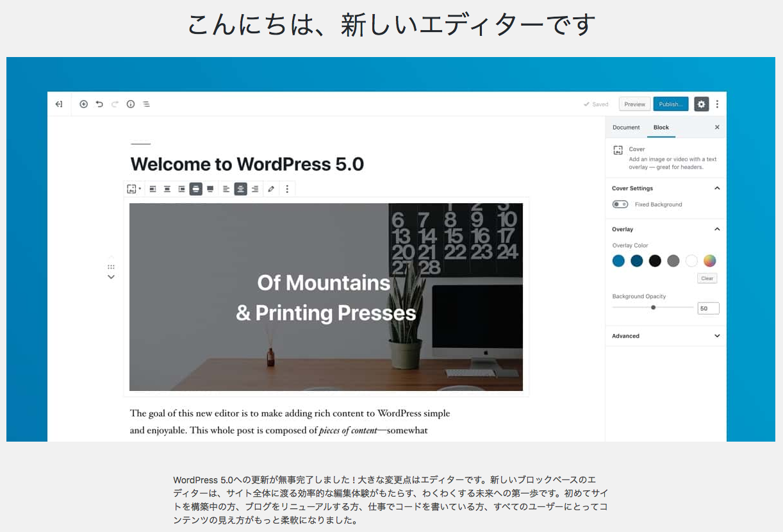Open Content Structure with the info icon
This screenshot has height=532, width=783.
point(131,104)
